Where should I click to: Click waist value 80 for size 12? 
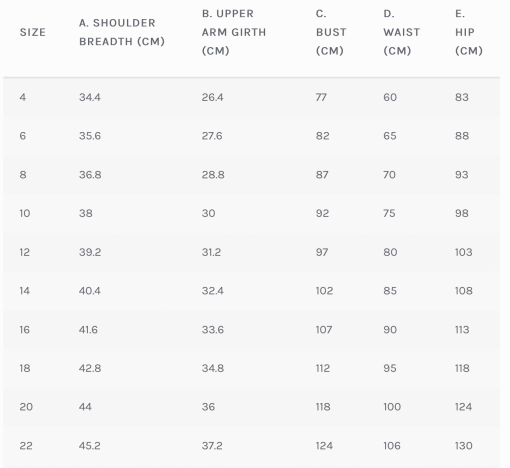[390, 252]
